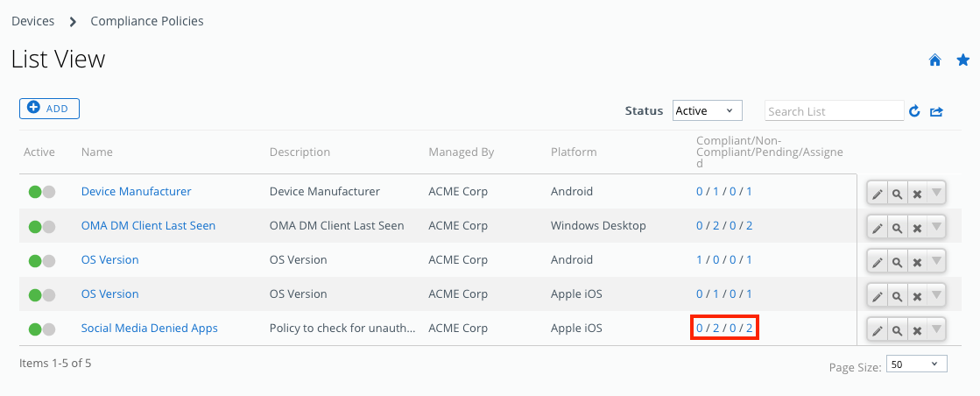Open compliance counts for Windows Desktop policy

[x=724, y=226]
